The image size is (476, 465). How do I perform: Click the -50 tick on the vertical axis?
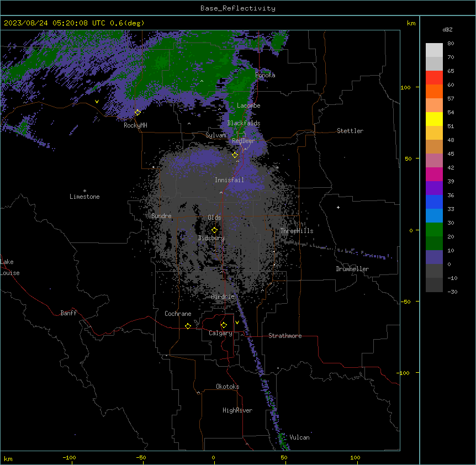pos(405,302)
